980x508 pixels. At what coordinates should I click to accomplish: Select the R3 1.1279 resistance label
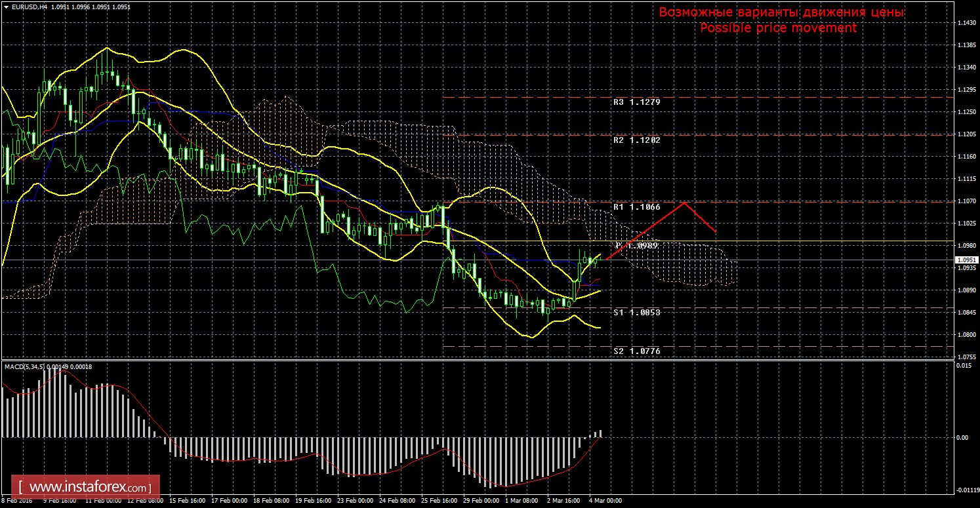click(x=637, y=102)
